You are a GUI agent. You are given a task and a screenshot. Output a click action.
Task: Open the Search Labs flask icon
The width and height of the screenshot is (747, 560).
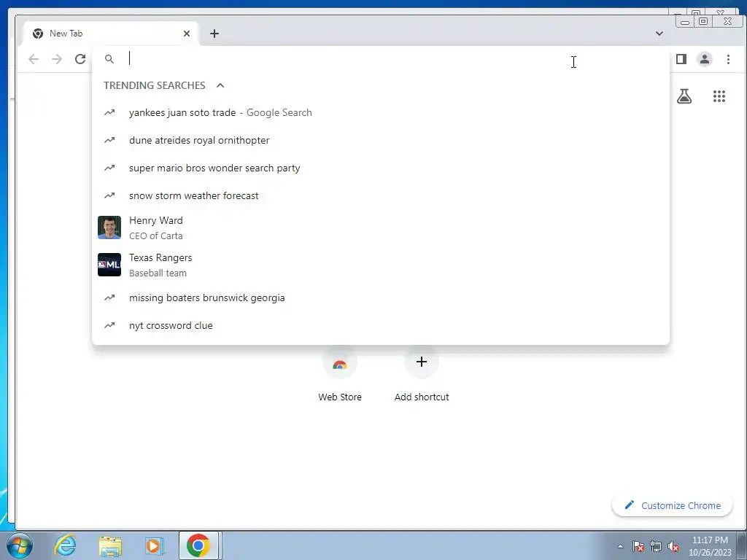(x=684, y=97)
